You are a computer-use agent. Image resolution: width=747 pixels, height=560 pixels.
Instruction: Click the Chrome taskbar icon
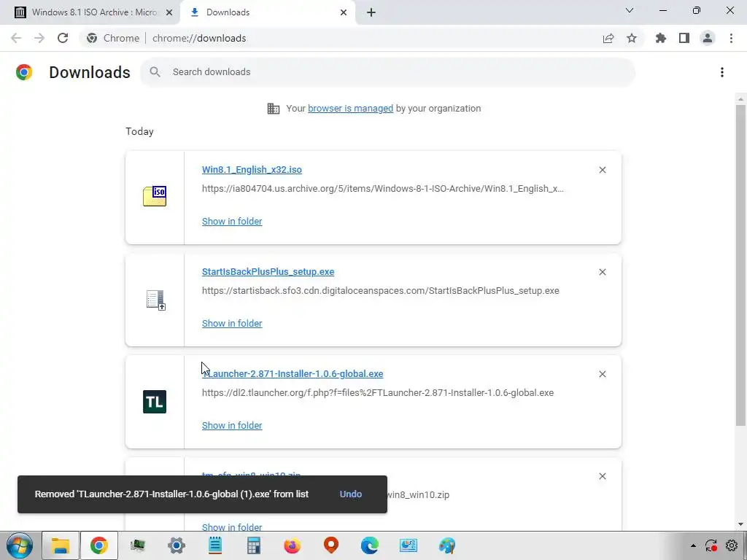click(99, 545)
